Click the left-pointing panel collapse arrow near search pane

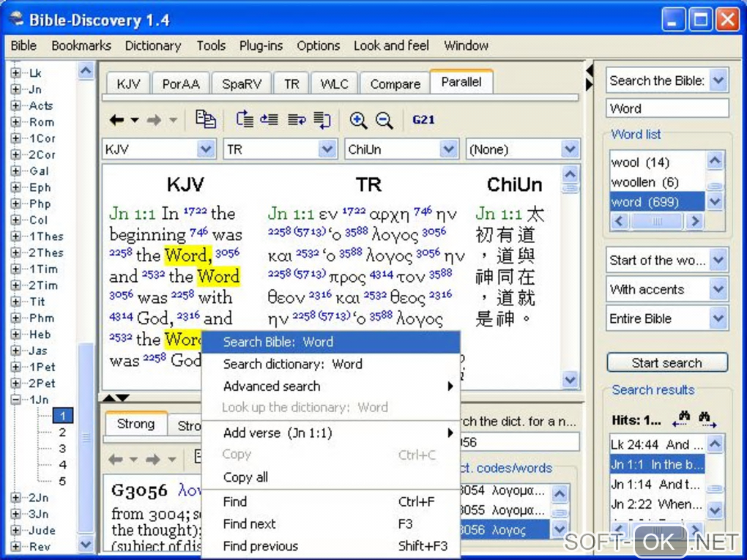click(590, 70)
